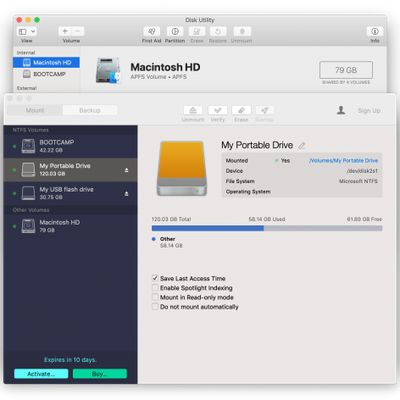Viewport: 400px width, 400px height.
Task: Select BOOTCAMP in Disk Utility sidebar
Action: 46,74
